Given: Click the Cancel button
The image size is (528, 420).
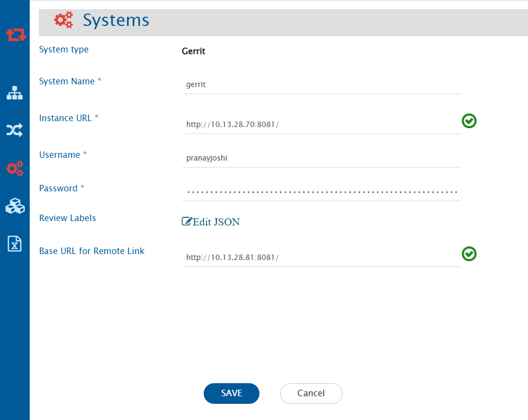Looking at the screenshot, I should [311, 394].
